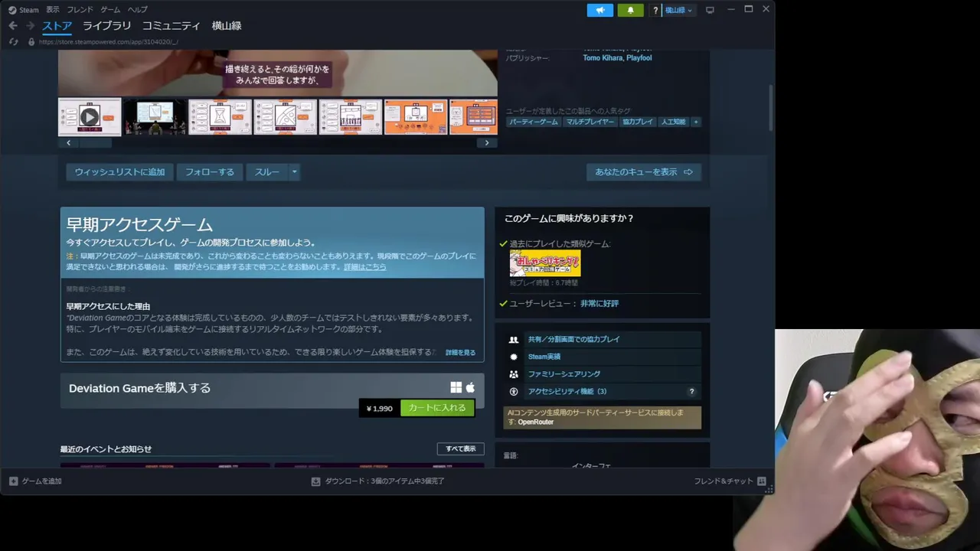The width and height of the screenshot is (980, 551).
Task: Open the 横山緑 profile tab
Action: tap(227, 26)
